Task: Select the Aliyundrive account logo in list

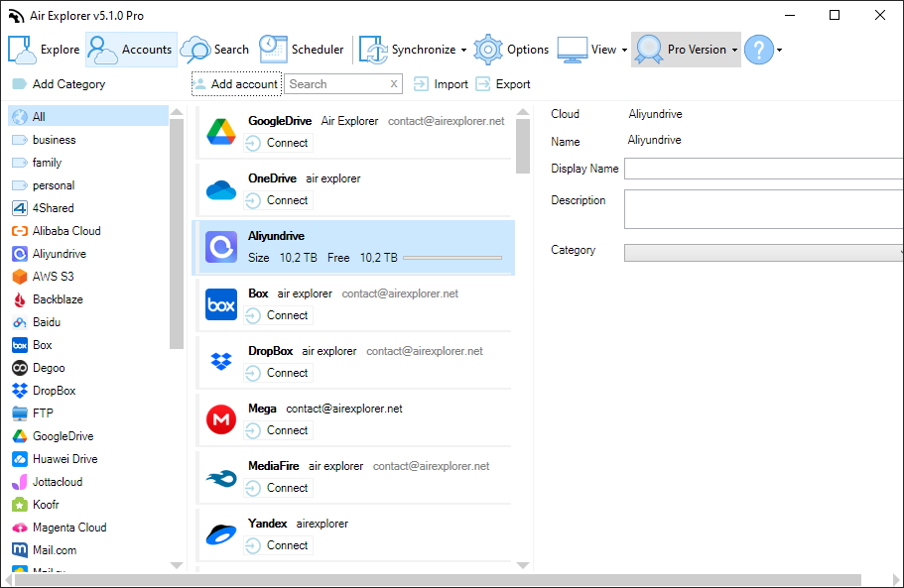Action: [221, 247]
